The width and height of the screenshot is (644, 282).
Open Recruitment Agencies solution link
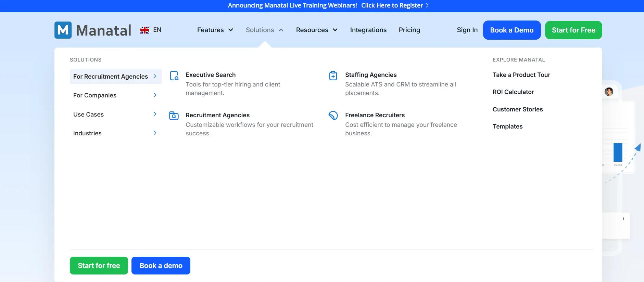pyautogui.click(x=218, y=115)
